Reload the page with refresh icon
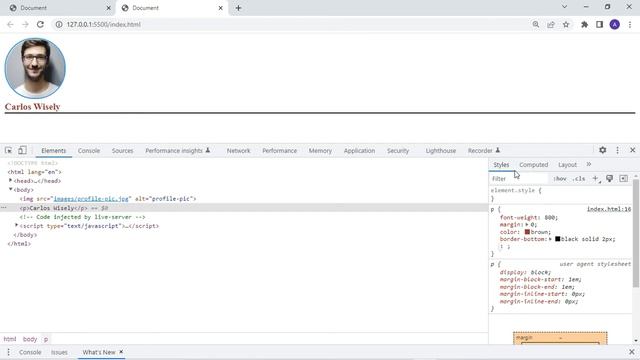Screen dimensions: 640x360 (x=40, y=24)
